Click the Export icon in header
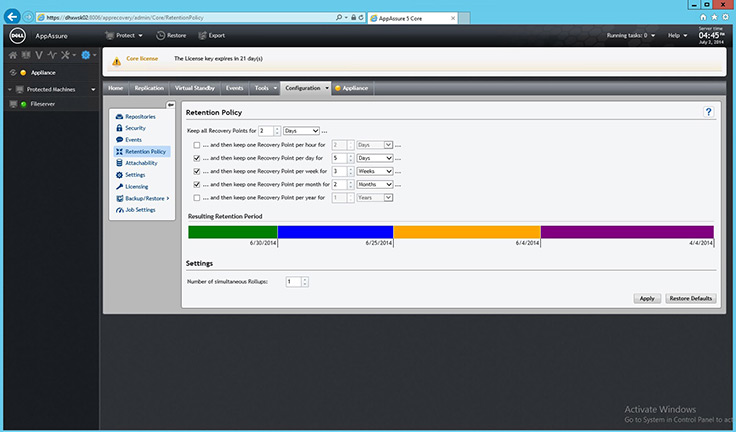The width and height of the screenshot is (736, 432). click(202, 35)
